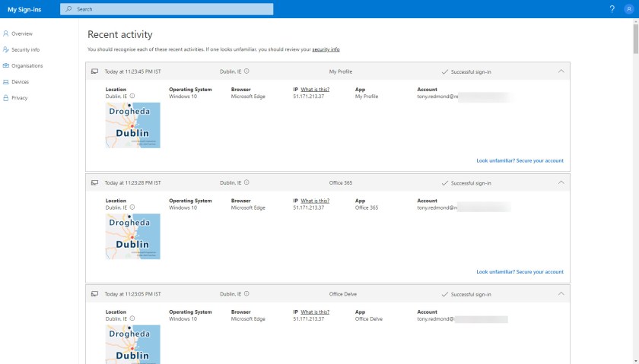Click success checkmark on Office Delve row
Screen dimensions: 639x364
coord(444,294)
